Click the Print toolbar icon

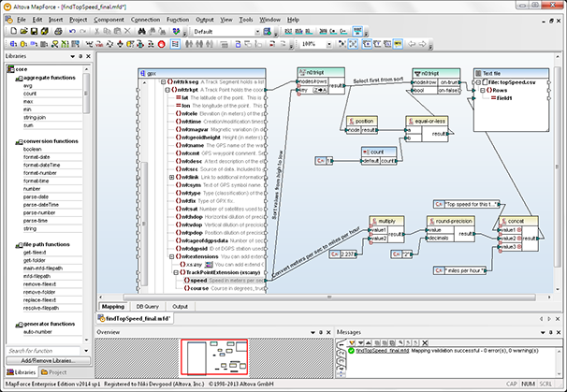tap(59, 32)
